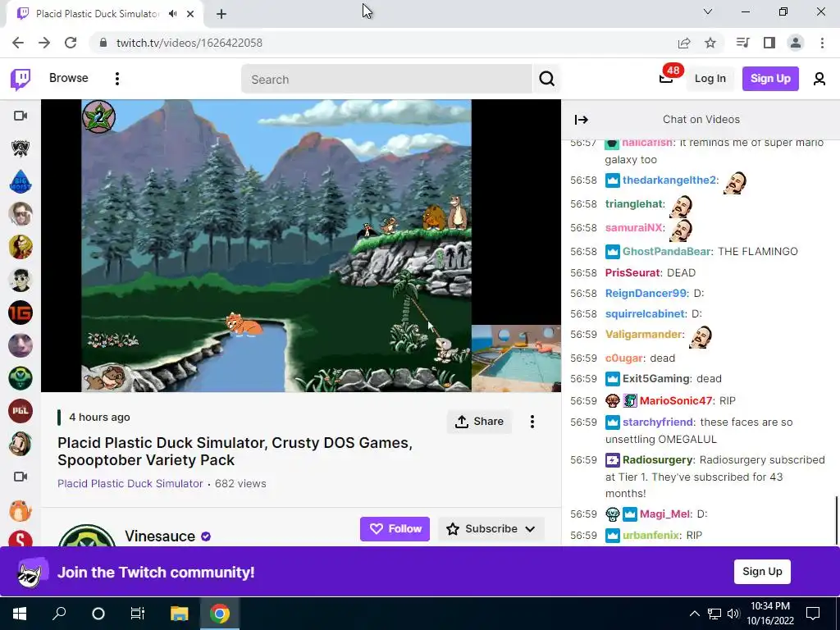This screenshot has height=630, width=840.
Task: Open Chrome profile icon
Action: pyautogui.click(x=796, y=43)
